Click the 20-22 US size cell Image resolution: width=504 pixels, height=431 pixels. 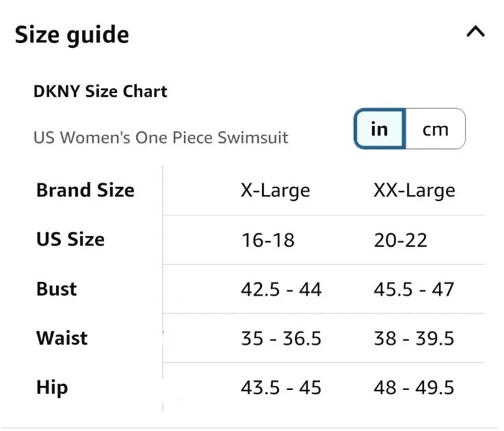coord(400,240)
